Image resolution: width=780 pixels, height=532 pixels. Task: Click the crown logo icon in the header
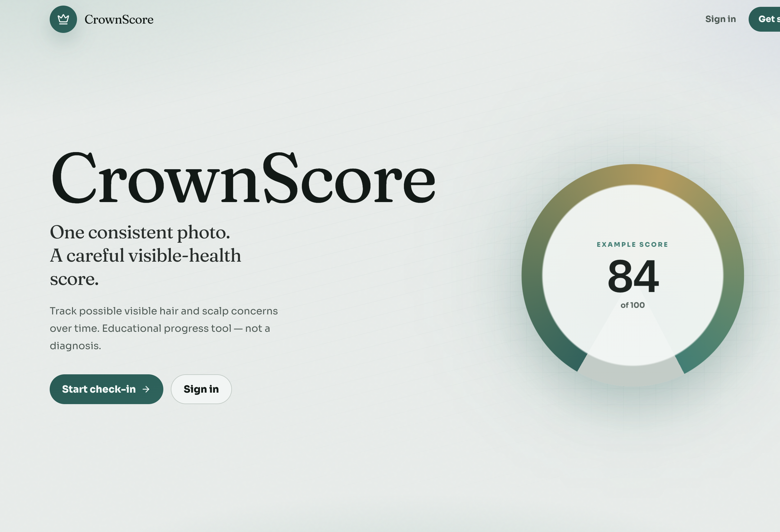pyautogui.click(x=63, y=19)
